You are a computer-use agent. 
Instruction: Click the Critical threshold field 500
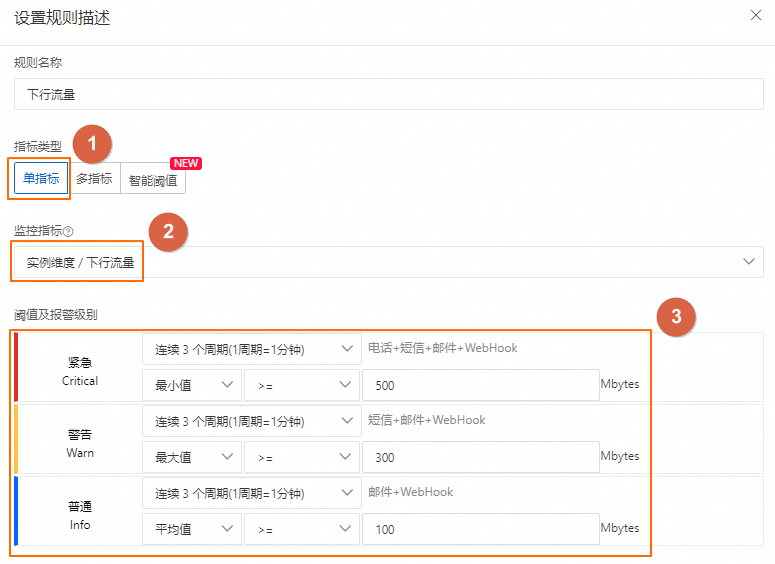[x=480, y=385]
